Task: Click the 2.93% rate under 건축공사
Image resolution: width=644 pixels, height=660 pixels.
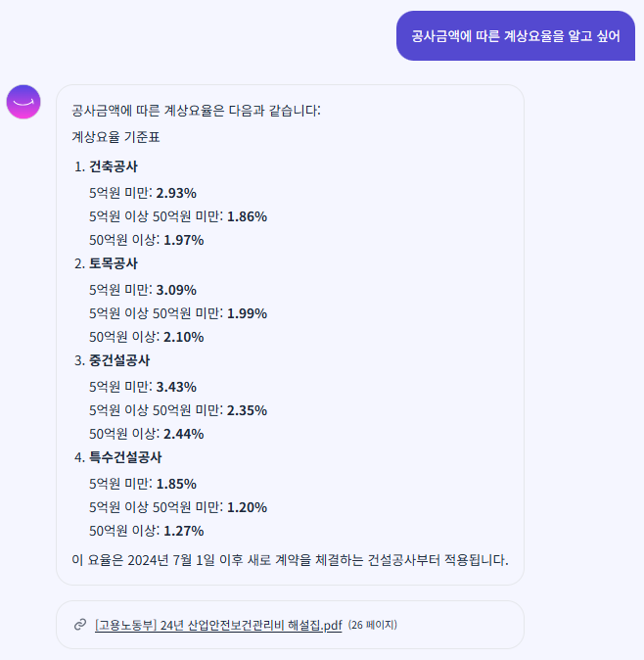Action: (176, 192)
